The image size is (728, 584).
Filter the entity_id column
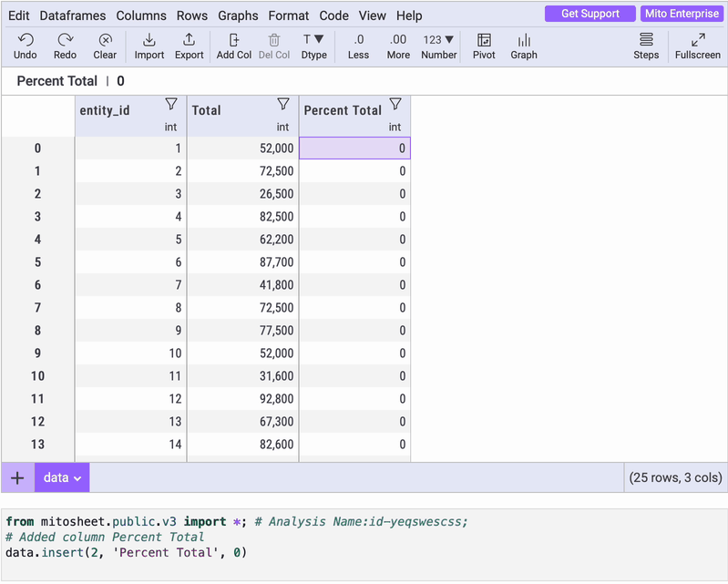pos(171,104)
